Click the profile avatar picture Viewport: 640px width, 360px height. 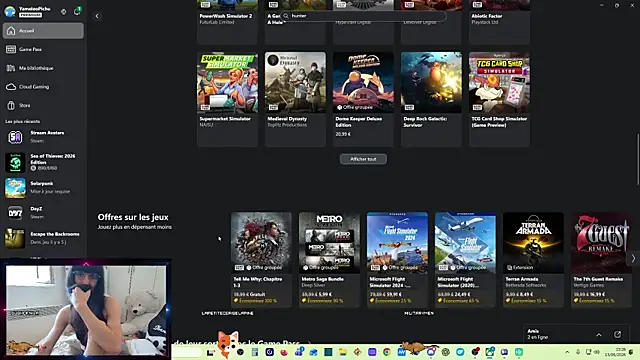pos(10,11)
